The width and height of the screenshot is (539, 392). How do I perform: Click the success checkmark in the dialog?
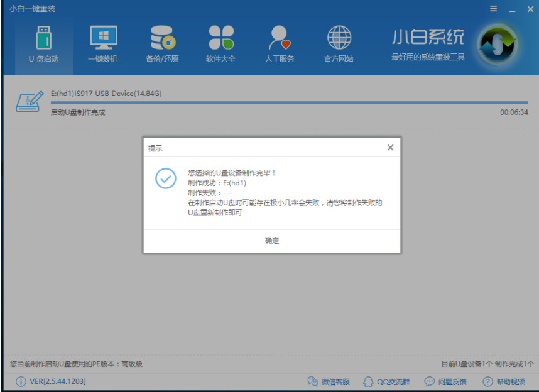[165, 180]
